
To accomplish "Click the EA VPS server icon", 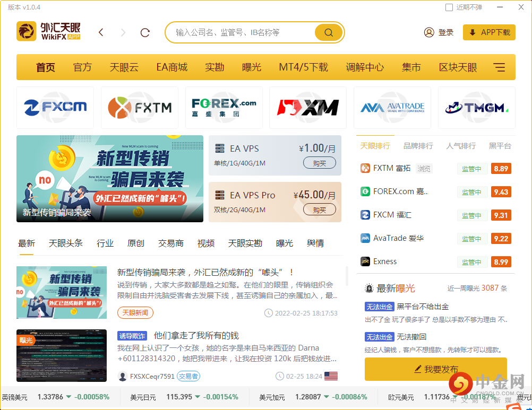I will coord(220,149).
